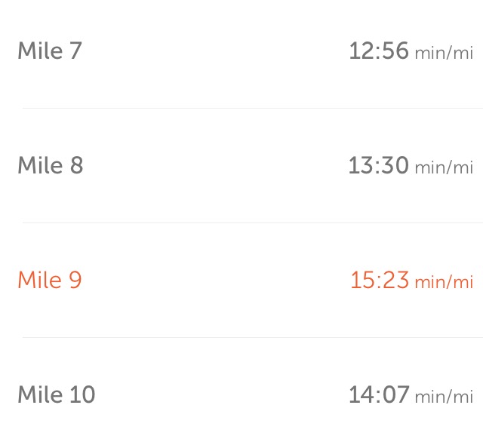Screen dimensions: 483x448
Task: Click the orange min/mi unit beside 15:23
Action: [444, 282]
